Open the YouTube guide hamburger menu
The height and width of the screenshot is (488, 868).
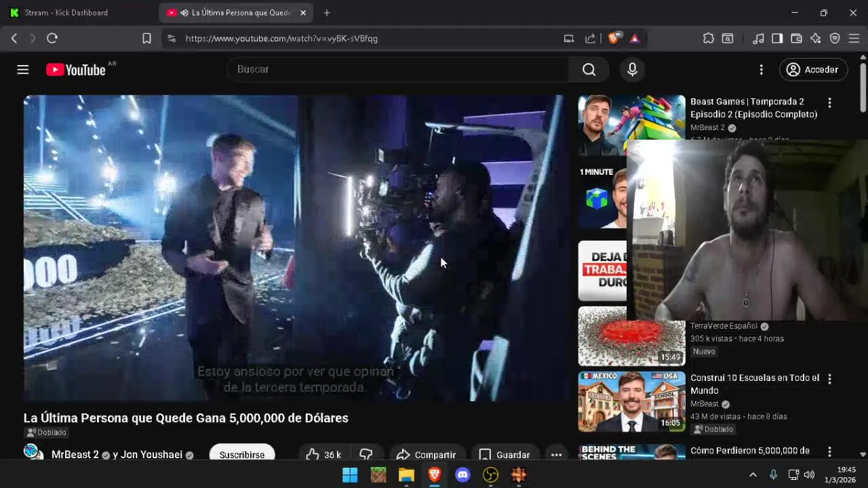click(22, 70)
